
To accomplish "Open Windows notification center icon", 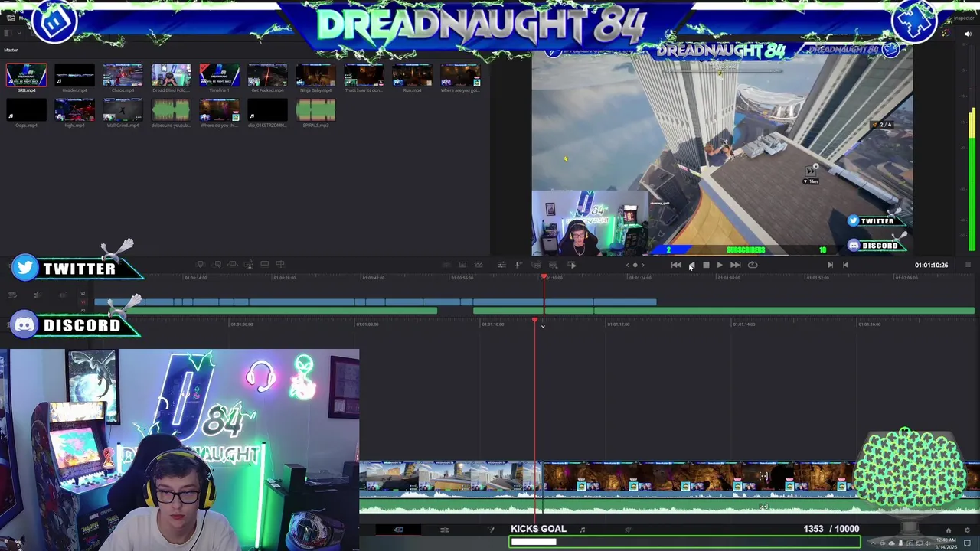I will pyautogui.click(x=967, y=543).
